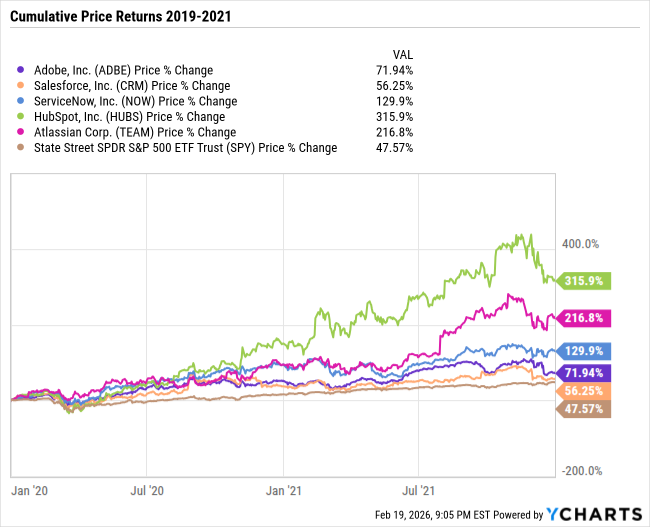This screenshot has width=650, height=527.
Task: Click the orange Salesforce legend dot
Action: point(23,86)
